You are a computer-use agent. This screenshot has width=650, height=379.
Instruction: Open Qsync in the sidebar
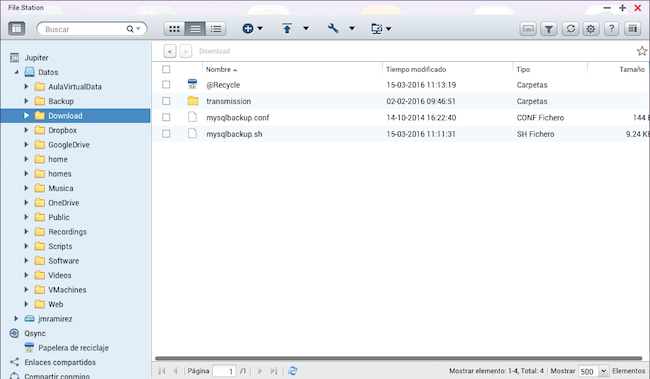(35, 333)
